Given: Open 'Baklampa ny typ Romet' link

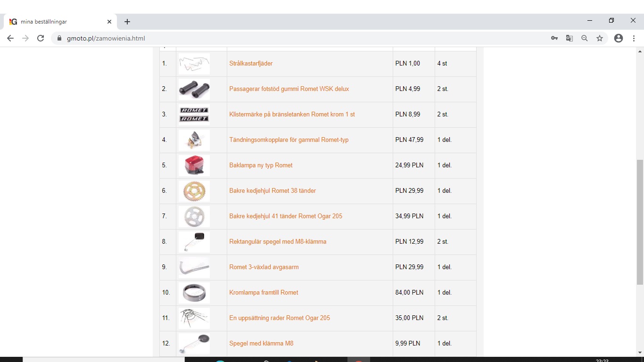Looking at the screenshot, I should coord(261,165).
